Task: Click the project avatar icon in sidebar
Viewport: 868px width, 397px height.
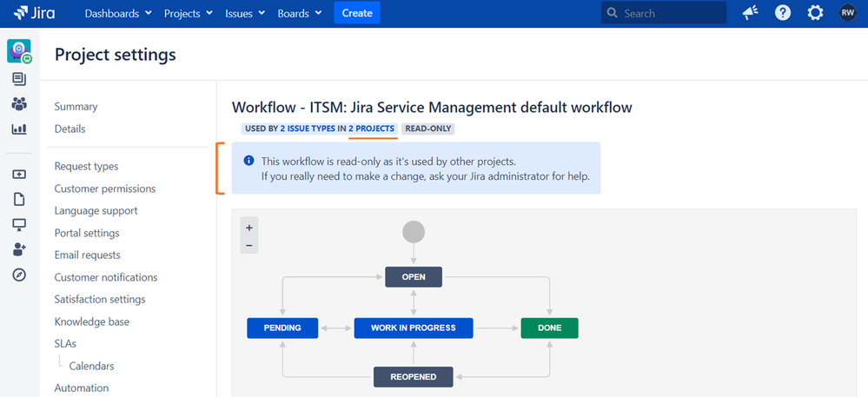Action: click(x=19, y=51)
